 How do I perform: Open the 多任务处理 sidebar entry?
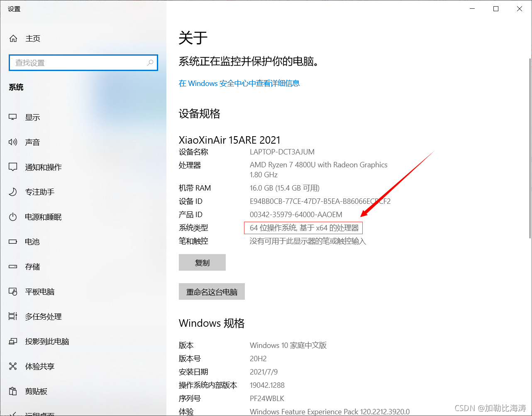[83, 317]
